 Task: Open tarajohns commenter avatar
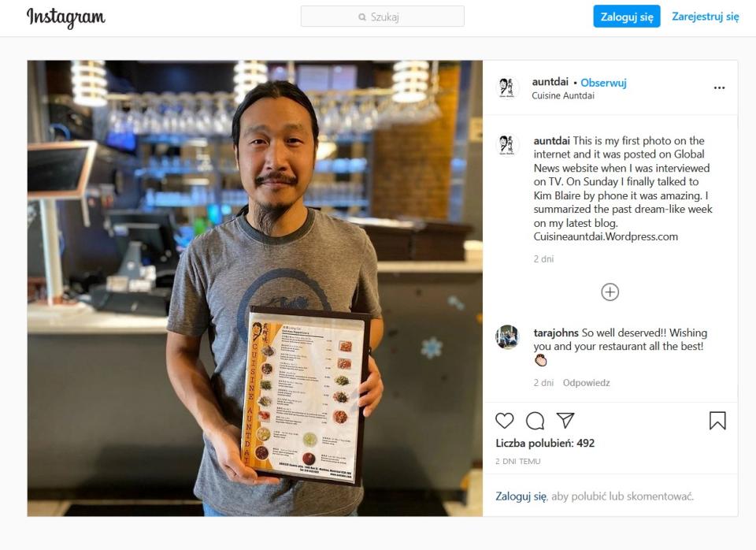click(x=506, y=336)
